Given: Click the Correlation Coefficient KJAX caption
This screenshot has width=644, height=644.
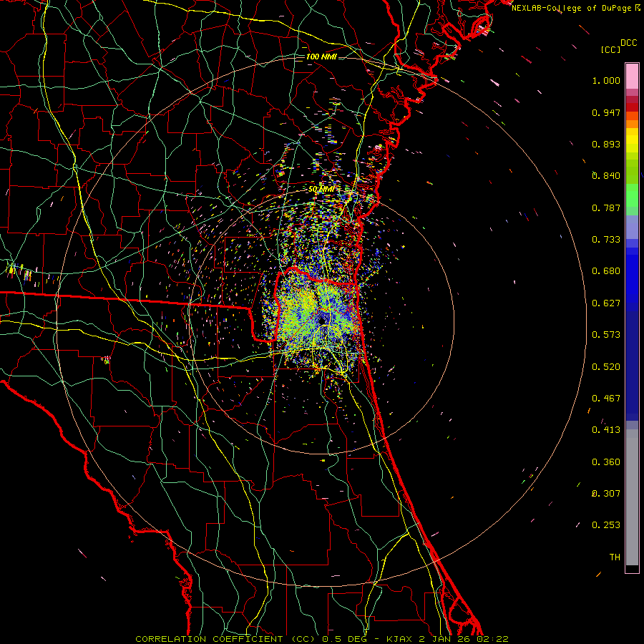Looking at the screenshot, I should [322, 639].
